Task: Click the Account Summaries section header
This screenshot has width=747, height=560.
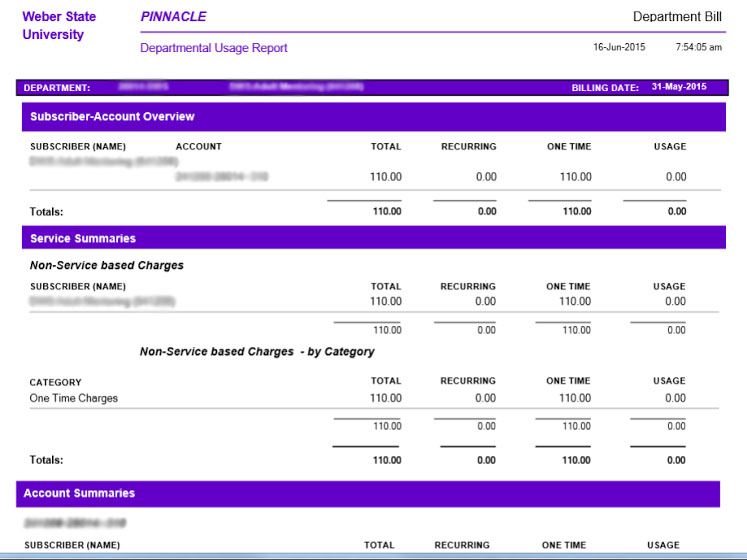Action: point(79,493)
